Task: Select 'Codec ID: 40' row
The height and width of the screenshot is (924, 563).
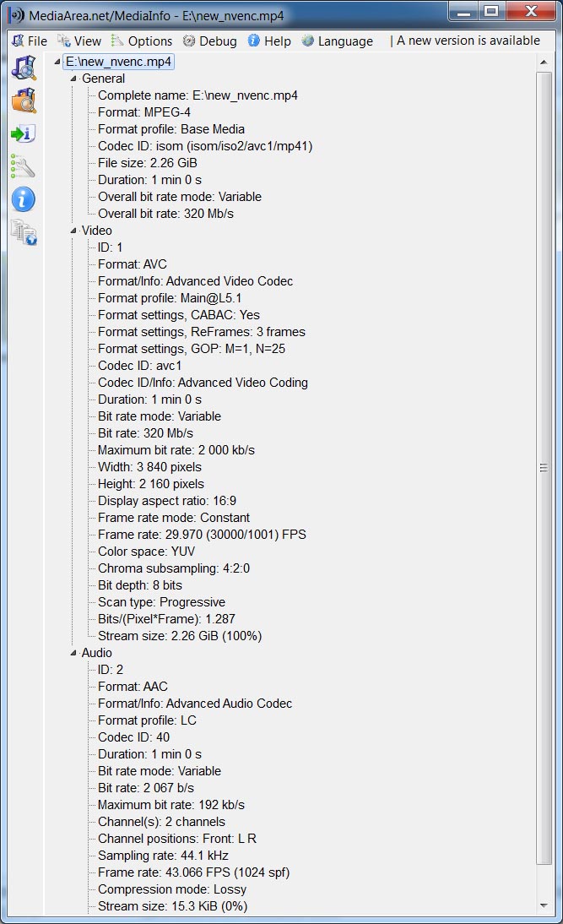Action: point(133,737)
